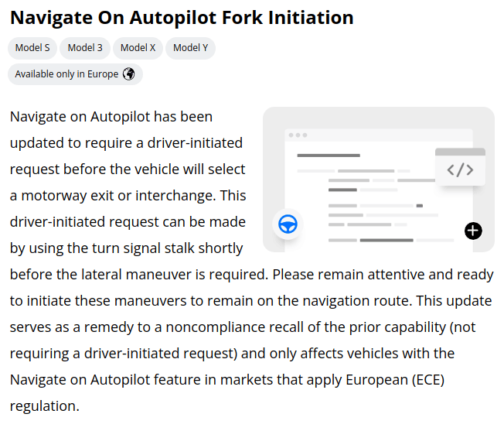504x431 pixels.
Task: Click the three window dots in illustration
Action: click(297, 135)
